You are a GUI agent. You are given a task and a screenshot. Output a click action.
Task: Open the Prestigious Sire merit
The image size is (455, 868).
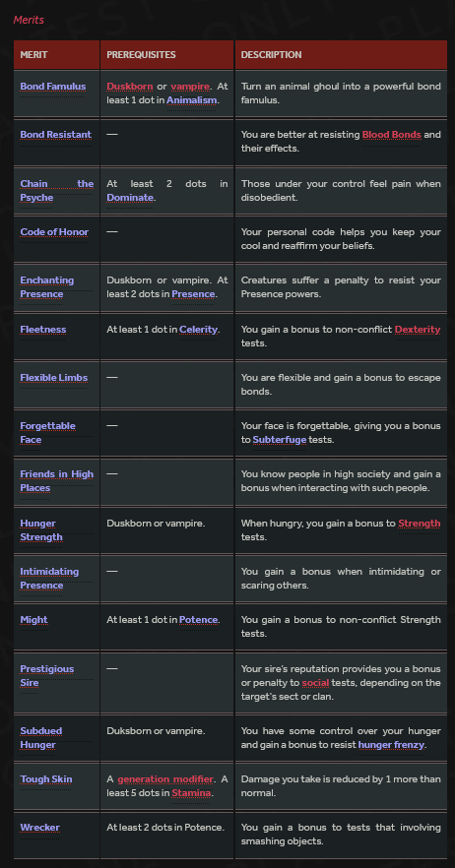47,675
